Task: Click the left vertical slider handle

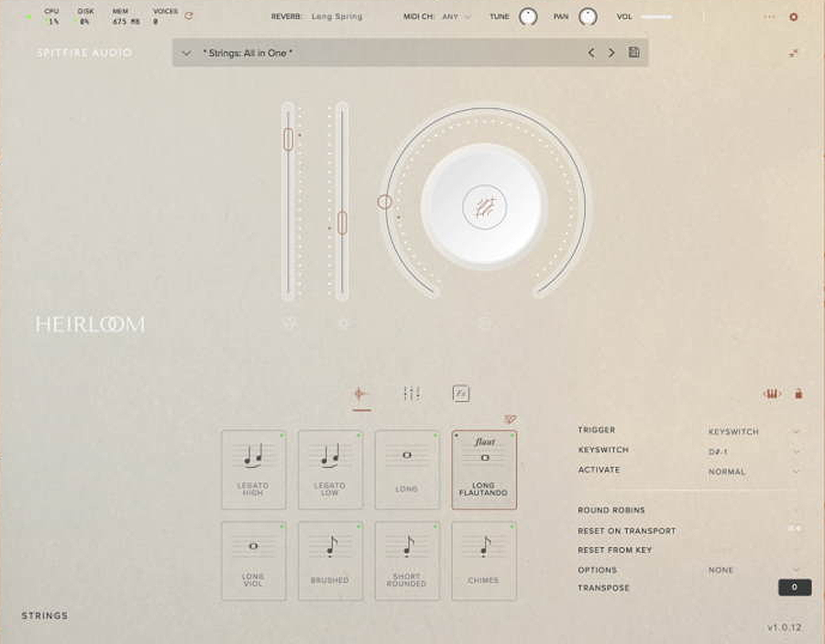Action: tap(289, 139)
